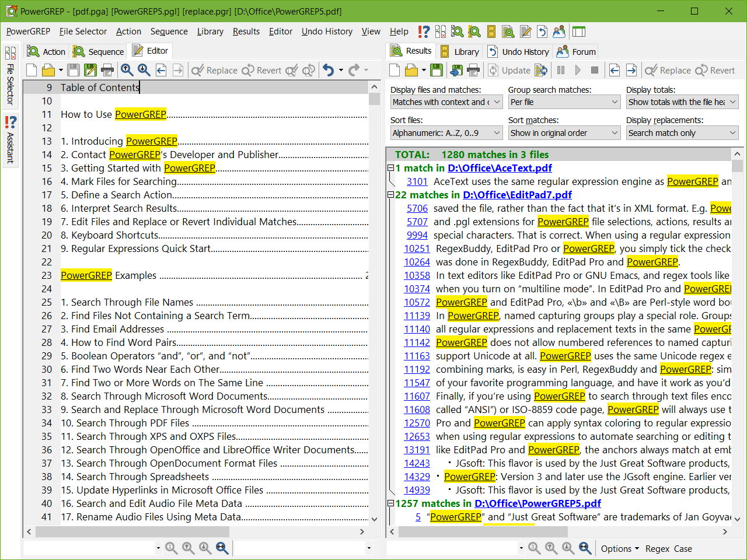
Task: Click the Action panel icon in main toolbar
Action: (x=458, y=32)
